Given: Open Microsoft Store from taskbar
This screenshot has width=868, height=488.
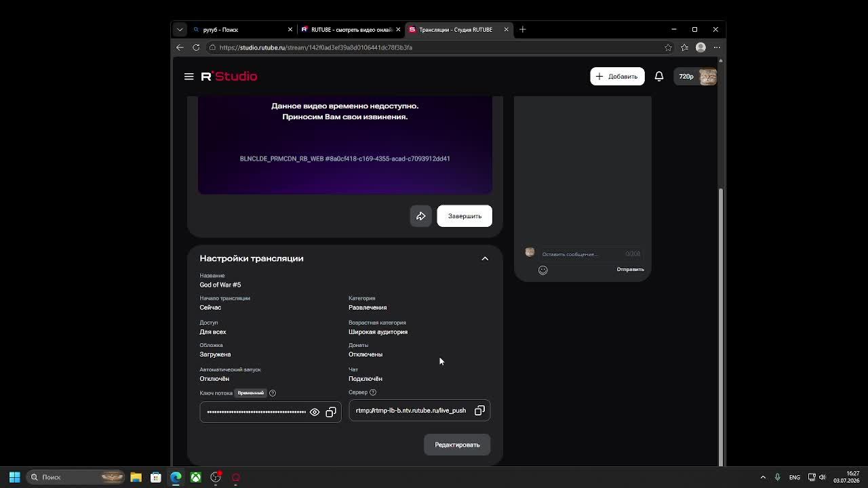Looking at the screenshot, I should [155, 477].
